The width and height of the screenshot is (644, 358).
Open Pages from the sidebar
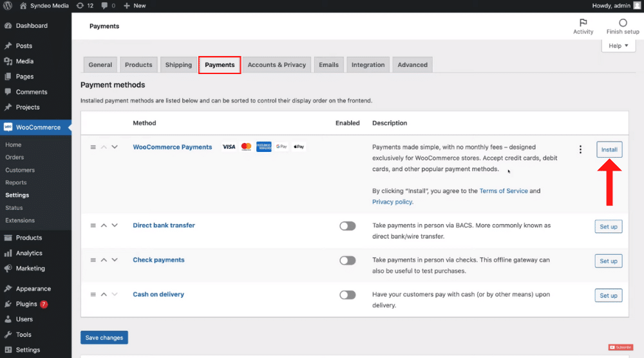point(24,77)
